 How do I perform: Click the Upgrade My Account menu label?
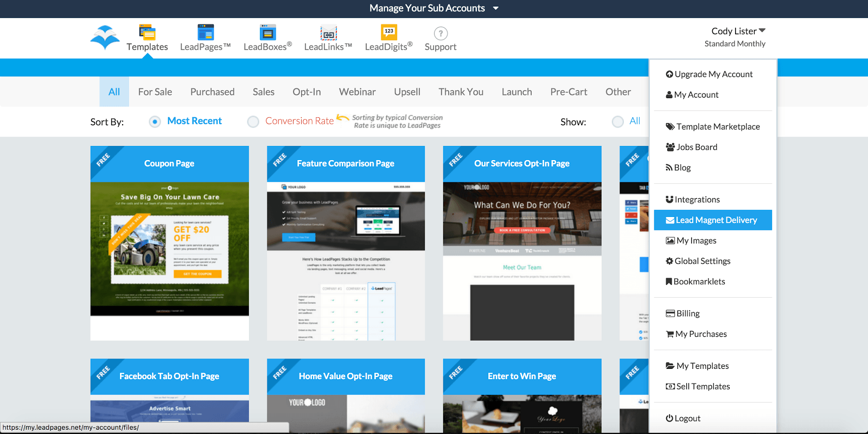[x=714, y=74]
